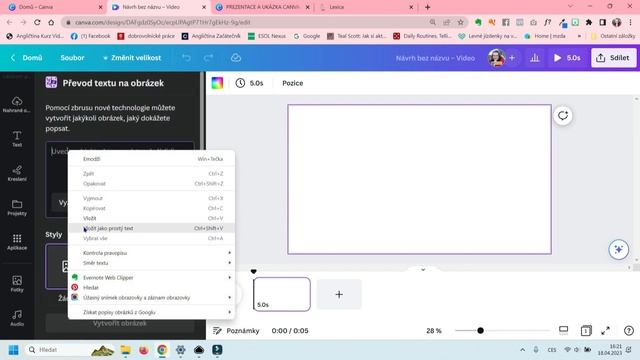Click the Windows Start button

tap(13, 350)
